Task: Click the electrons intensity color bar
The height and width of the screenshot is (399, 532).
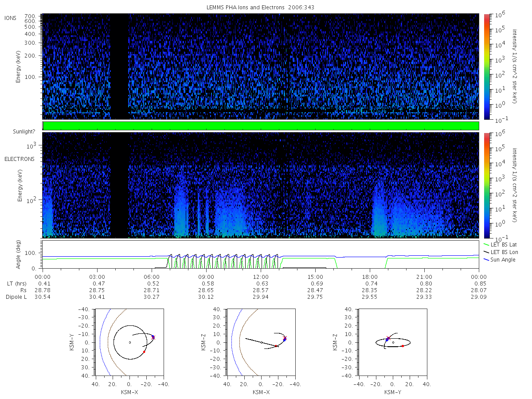Action: tap(486, 185)
